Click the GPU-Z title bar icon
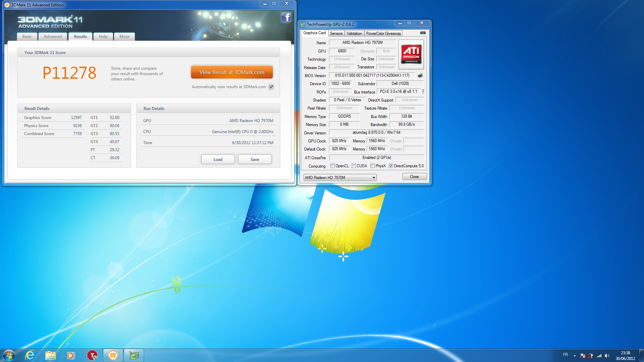 [x=303, y=24]
